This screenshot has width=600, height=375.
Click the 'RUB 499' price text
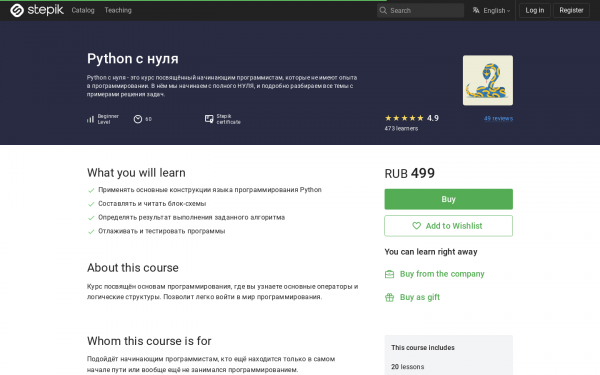[x=409, y=173]
